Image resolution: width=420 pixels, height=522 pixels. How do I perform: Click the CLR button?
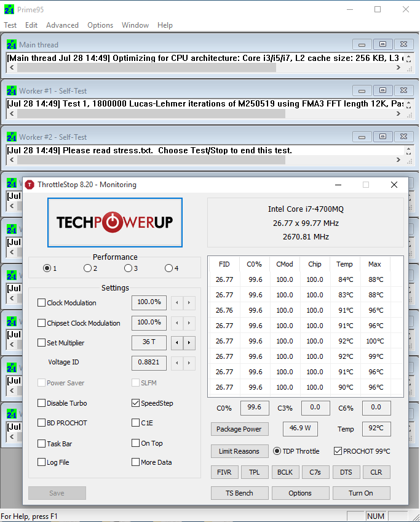point(376,472)
